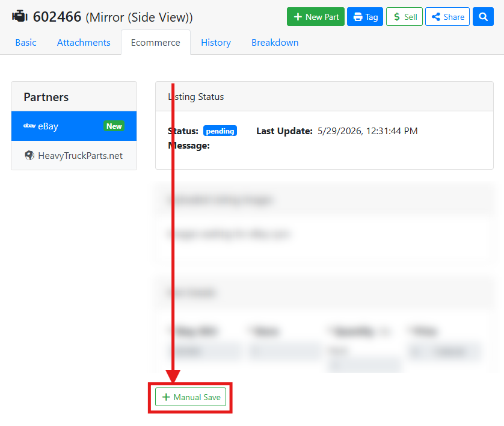Click the New badge on eBay
This screenshot has width=504, height=426.
point(114,126)
